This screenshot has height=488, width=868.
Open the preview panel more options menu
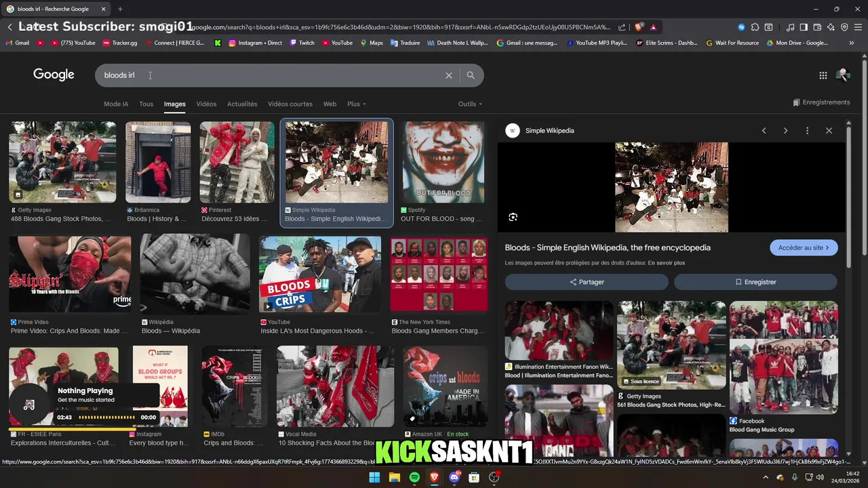coord(807,131)
